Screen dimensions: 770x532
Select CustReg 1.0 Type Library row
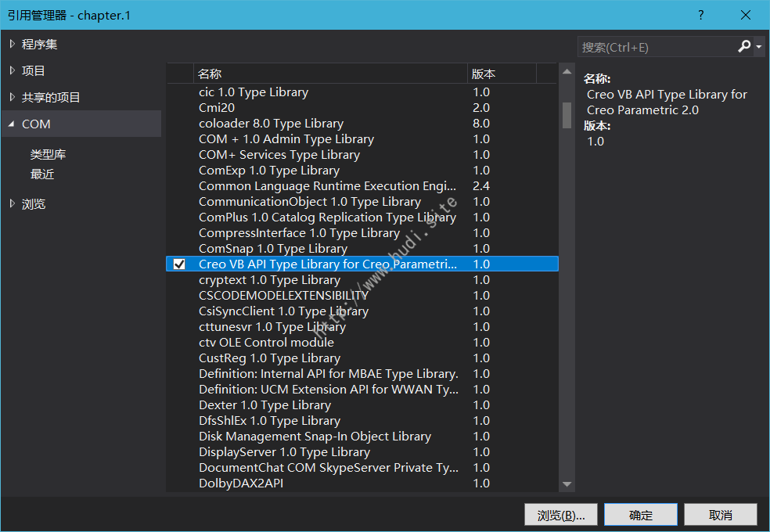[x=362, y=358]
